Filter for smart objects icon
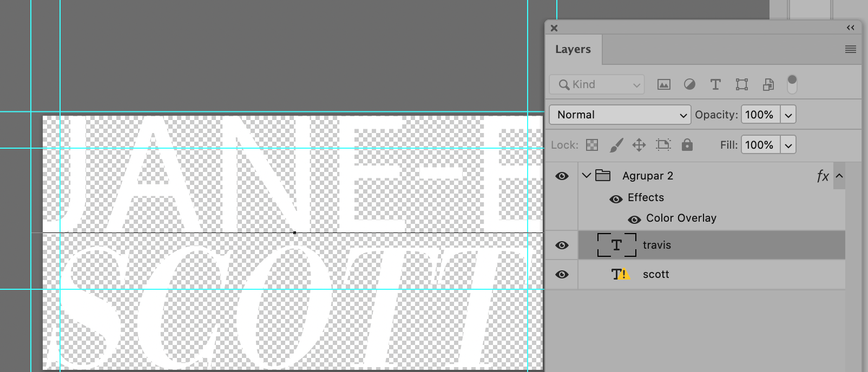Screen dimensions: 868x372 [768, 84]
